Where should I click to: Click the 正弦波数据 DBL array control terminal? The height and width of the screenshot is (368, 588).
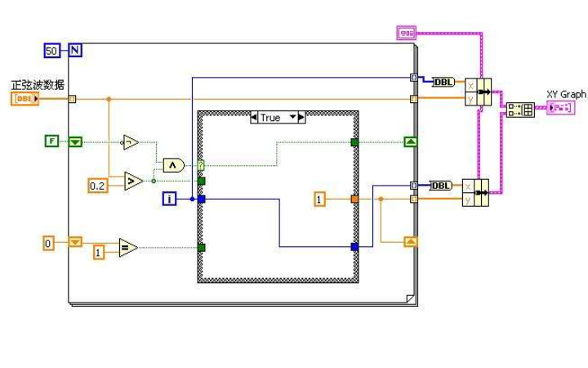pyautogui.click(x=25, y=99)
